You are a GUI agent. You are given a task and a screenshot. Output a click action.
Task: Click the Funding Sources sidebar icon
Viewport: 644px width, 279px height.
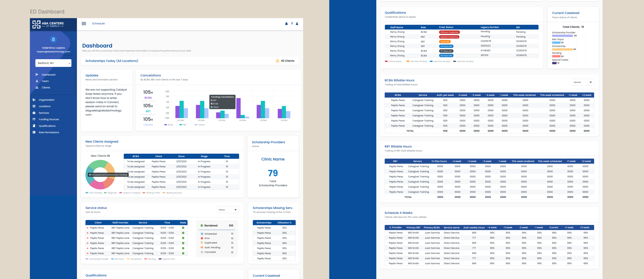pyautogui.click(x=34, y=119)
